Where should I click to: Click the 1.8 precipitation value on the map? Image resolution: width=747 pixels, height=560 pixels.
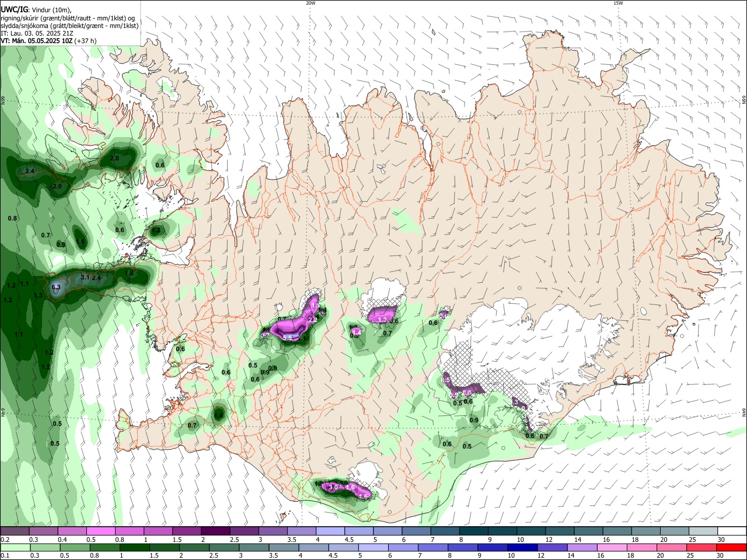(x=130, y=273)
